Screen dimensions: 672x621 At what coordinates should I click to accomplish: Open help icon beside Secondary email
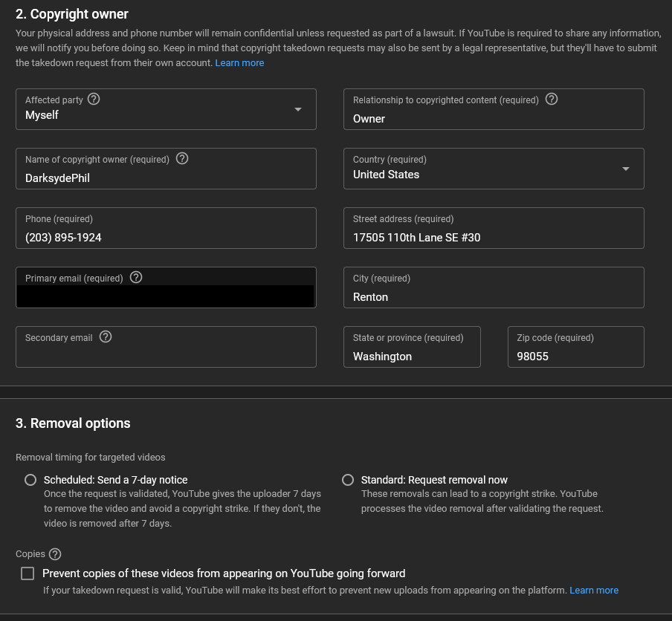point(106,337)
